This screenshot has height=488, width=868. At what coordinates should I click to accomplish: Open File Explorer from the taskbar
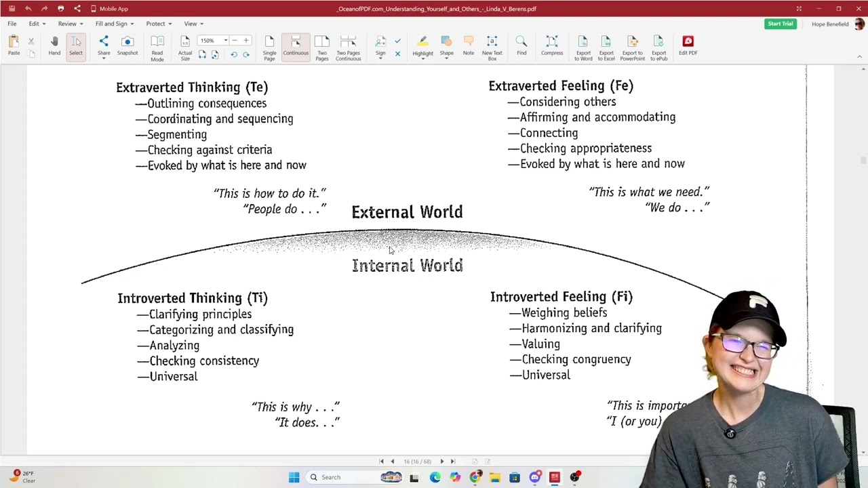tap(495, 477)
